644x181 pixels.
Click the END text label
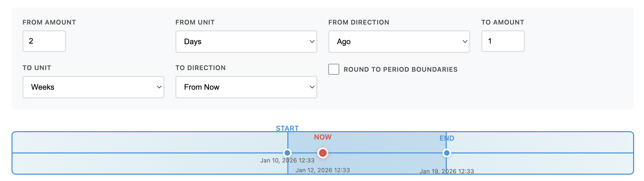pos(447,138)
